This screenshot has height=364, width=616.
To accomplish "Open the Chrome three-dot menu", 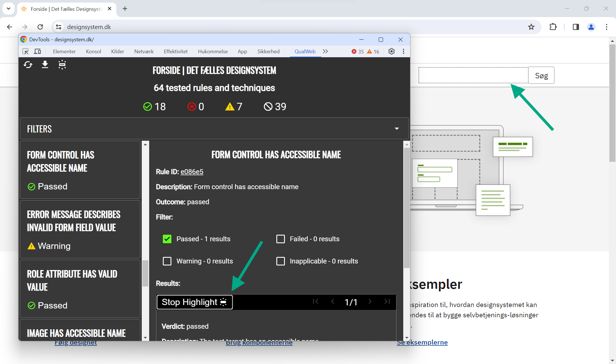I will 607,27.
